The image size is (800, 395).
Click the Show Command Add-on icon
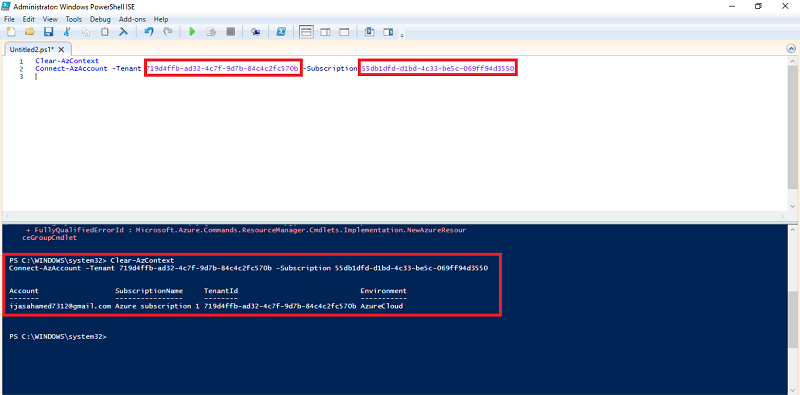(x=389, y=32)
